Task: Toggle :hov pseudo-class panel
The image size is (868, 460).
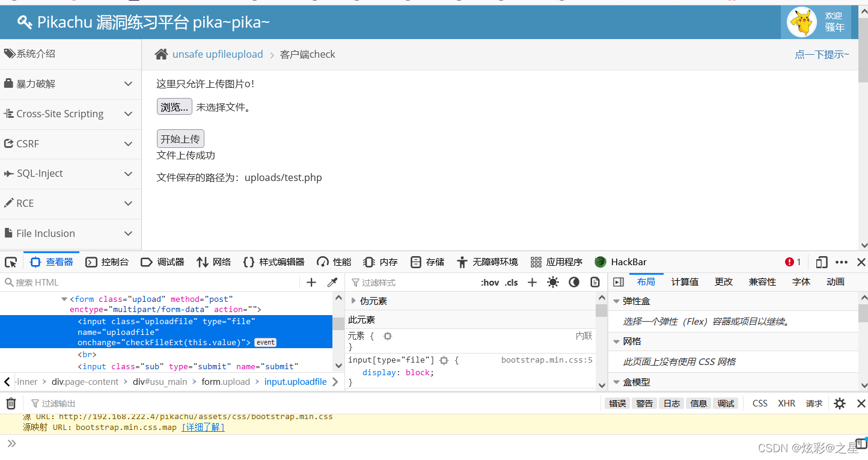Action: click(490, 283)
